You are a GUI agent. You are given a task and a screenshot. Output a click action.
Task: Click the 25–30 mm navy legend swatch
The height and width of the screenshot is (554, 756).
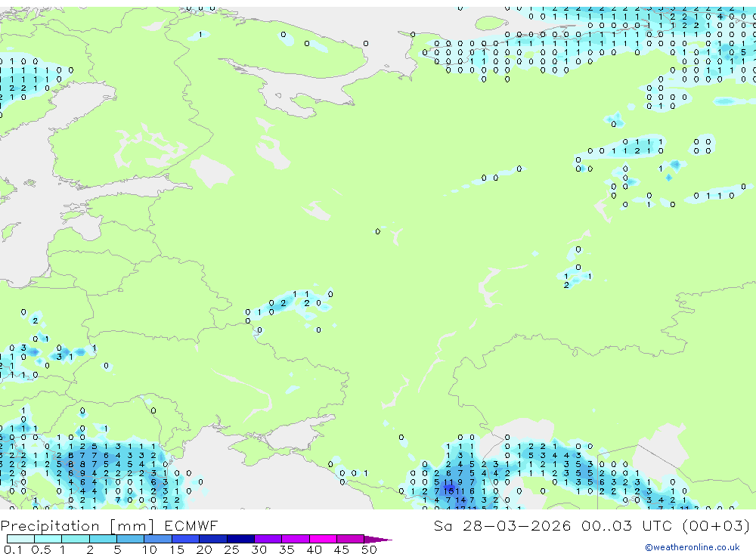tap(240, 539)
